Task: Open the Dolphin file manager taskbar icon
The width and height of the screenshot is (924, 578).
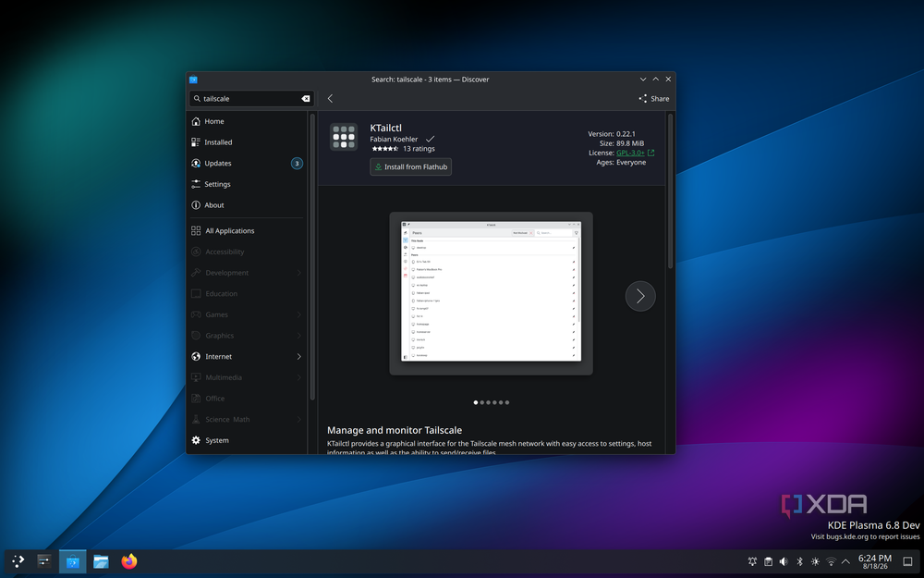Action: (101, 561)
